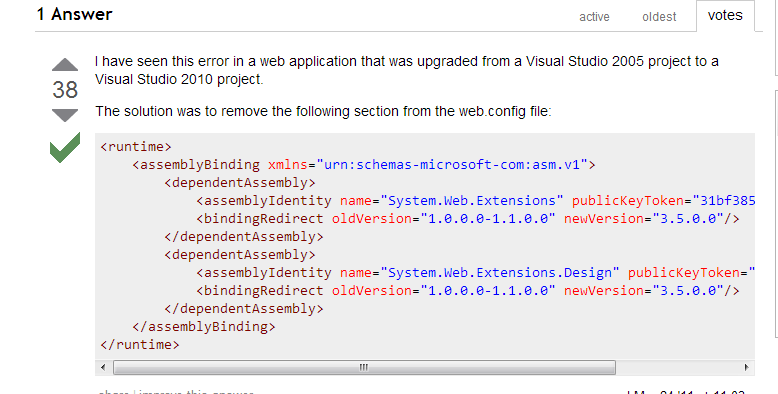Click the first </dependentAssembly> closing tag
This screenshot has width=778, height=394.
(x=244, y=237)
